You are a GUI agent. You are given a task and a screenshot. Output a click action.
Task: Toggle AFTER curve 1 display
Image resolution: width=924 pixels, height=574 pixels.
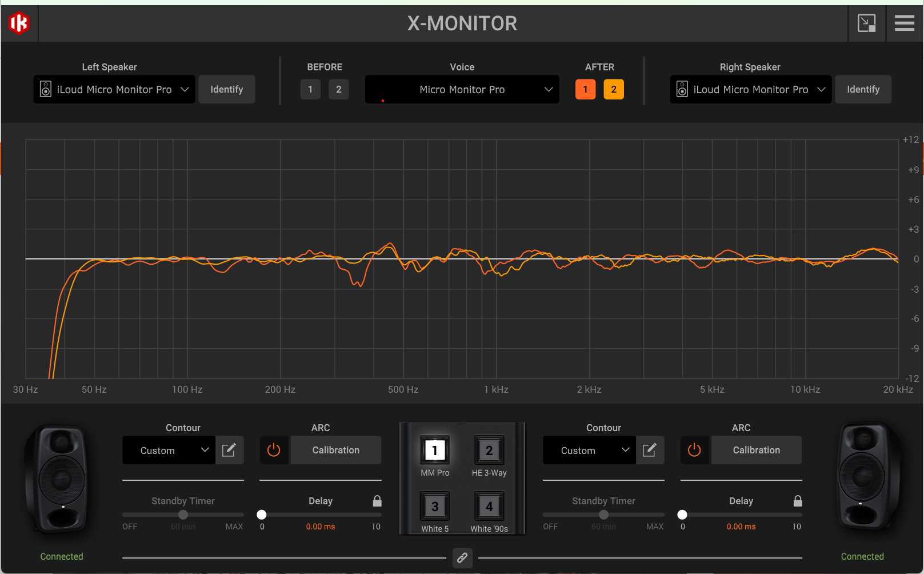click(x=585, y=89)
